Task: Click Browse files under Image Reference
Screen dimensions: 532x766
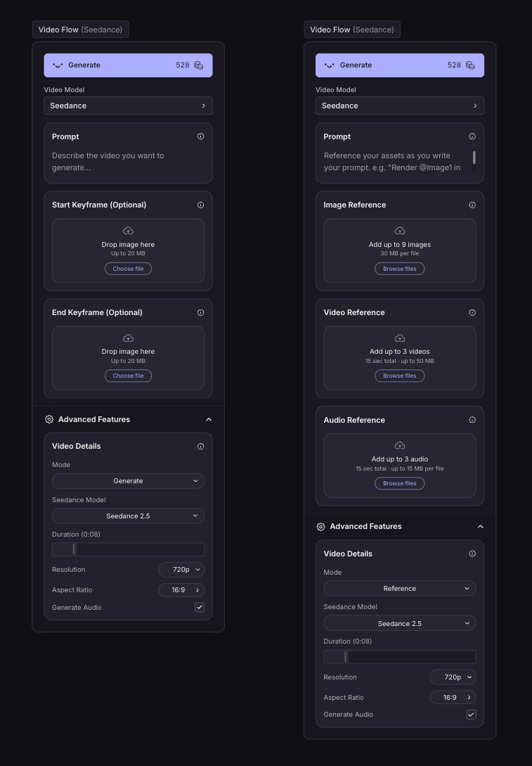Action: click(400, 269)
